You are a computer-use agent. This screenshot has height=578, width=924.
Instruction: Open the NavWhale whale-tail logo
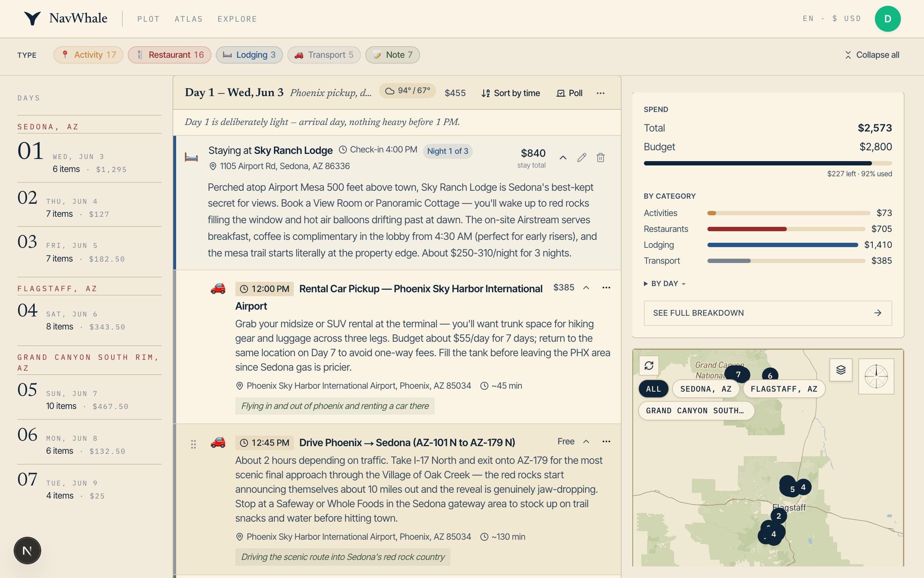pos(32,18)
